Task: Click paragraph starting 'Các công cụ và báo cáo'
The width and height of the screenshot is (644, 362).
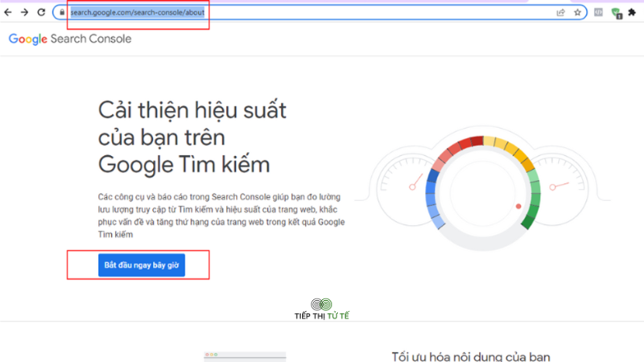Action: click(x=221, y=216)
